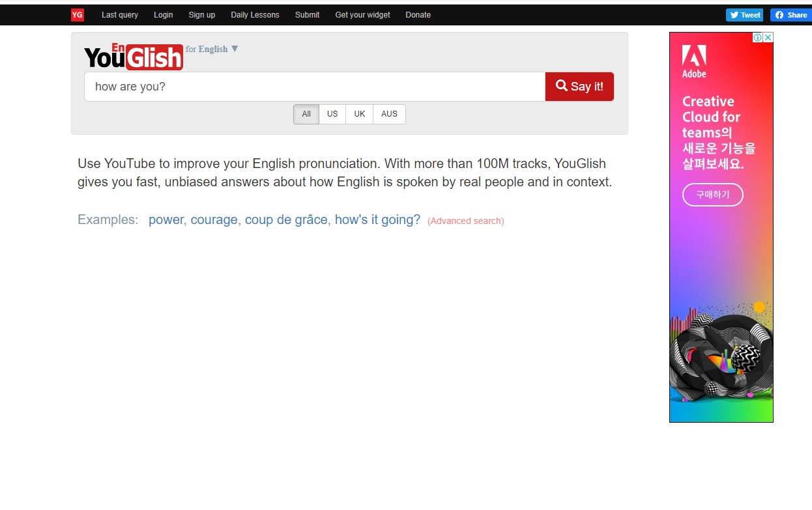Click the ad info icon on the Adobe banner

coord(758,37)
